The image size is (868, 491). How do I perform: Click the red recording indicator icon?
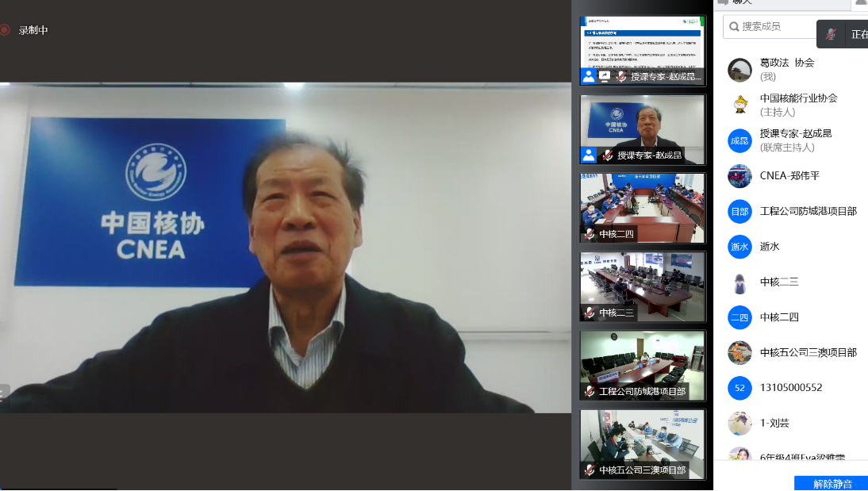pyautogui.click(x=5, y=30)
